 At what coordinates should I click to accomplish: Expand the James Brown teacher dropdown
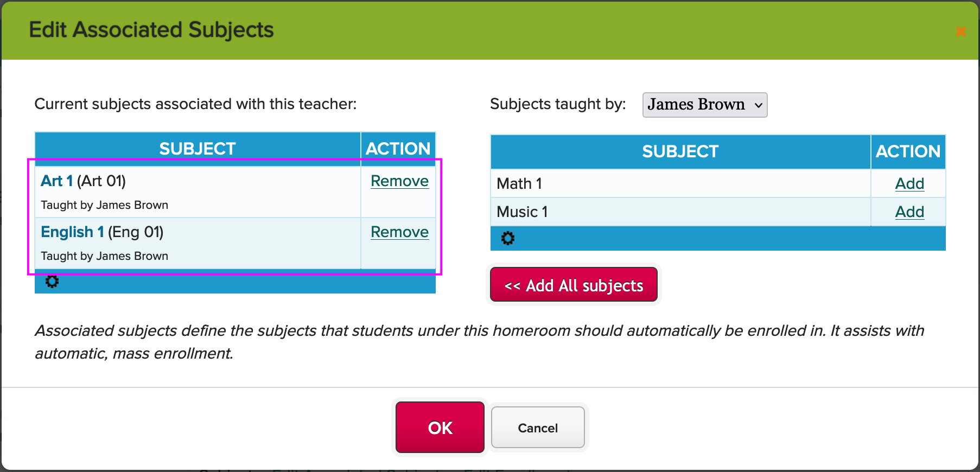pos(705,105)
